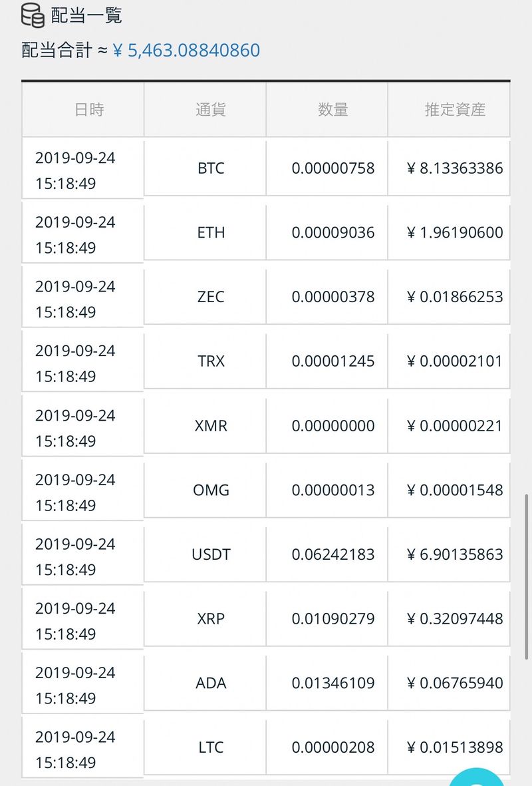Viewport: 532px width, 786px height.
Task: Click the total amount ¥ 5,463.08840860
Action: 186,51
